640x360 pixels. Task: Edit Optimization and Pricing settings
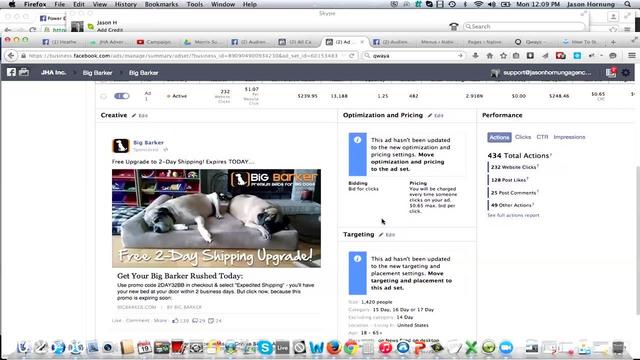[436, 116]
